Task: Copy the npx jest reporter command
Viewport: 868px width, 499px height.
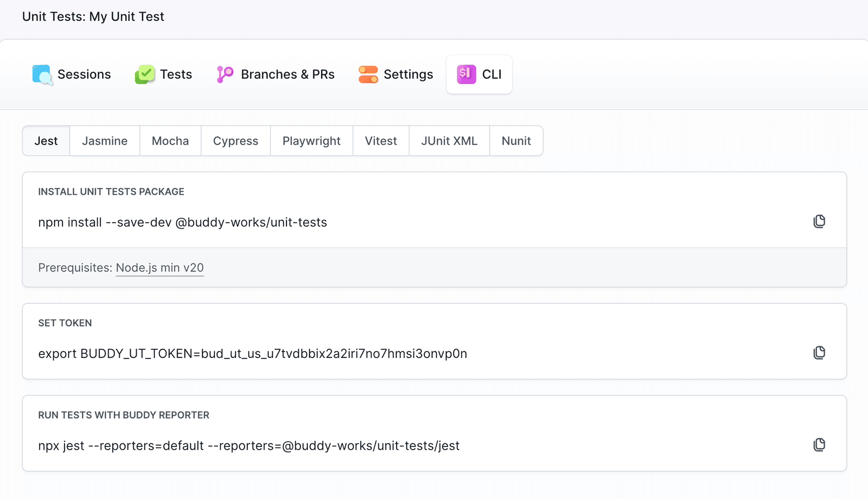Action: pyautogui.click(x=820, y=444)
